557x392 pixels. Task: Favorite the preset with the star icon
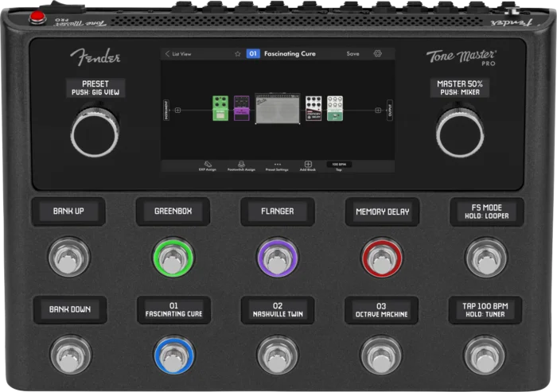pyautogui.click(x=237, y=54)
